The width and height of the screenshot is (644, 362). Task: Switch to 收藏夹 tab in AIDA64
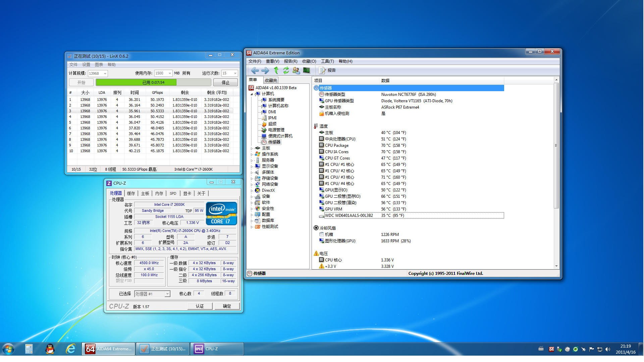(x=271, y=80)
